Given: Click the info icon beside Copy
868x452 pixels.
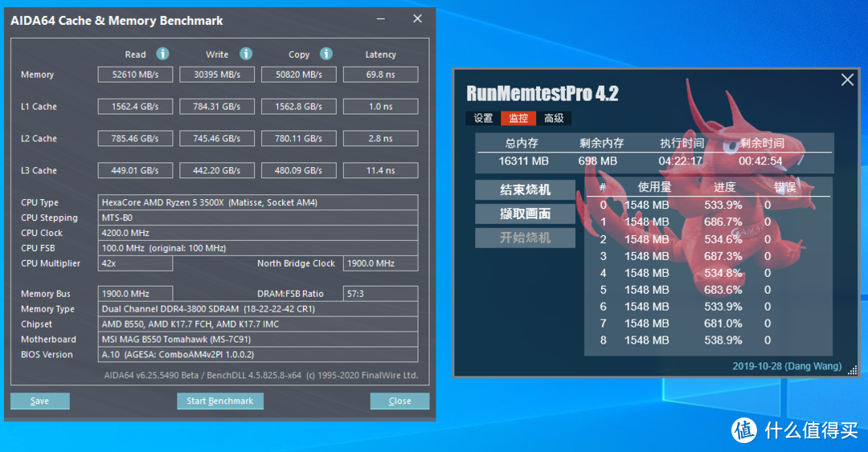Looking at the screenshot, I should click(x=326, y=54).
